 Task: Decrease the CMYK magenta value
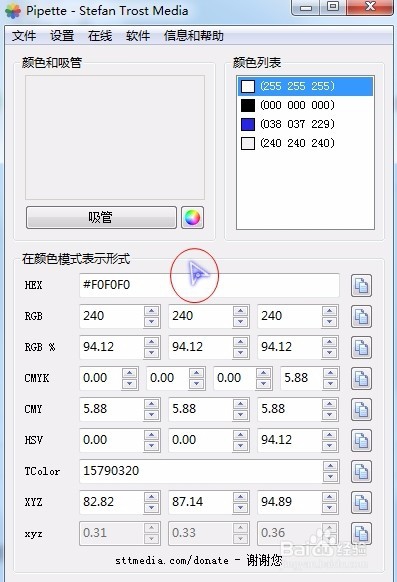[x=196, y=384]
